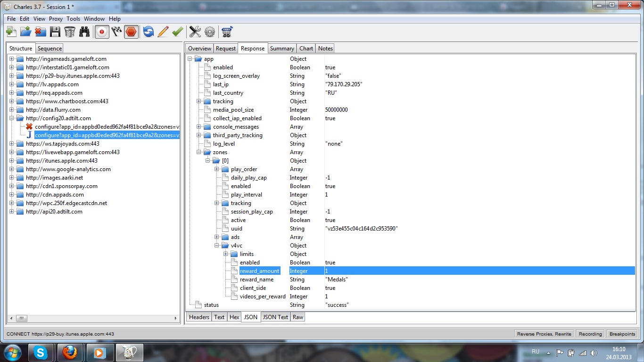Switch to Firefox in the taskbar
This screenshot has width=644, height=362.
pyautogui.click(x=70, y=353)
